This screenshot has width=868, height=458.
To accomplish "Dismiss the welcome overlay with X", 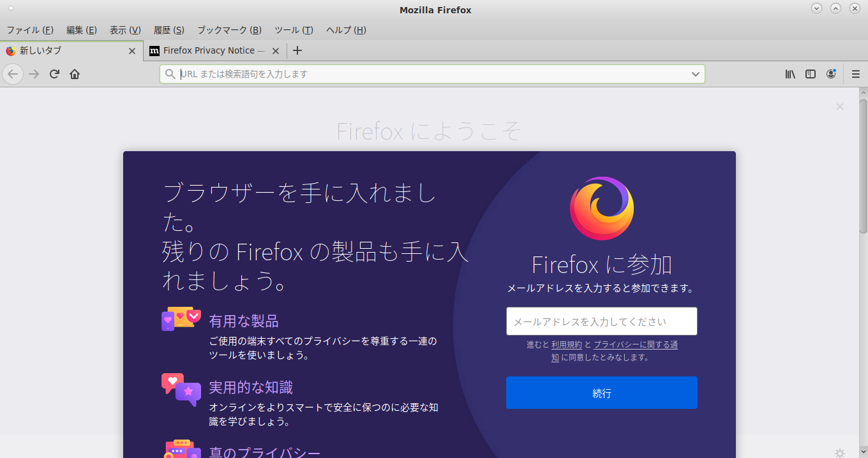I will click(x=840, y=107).
